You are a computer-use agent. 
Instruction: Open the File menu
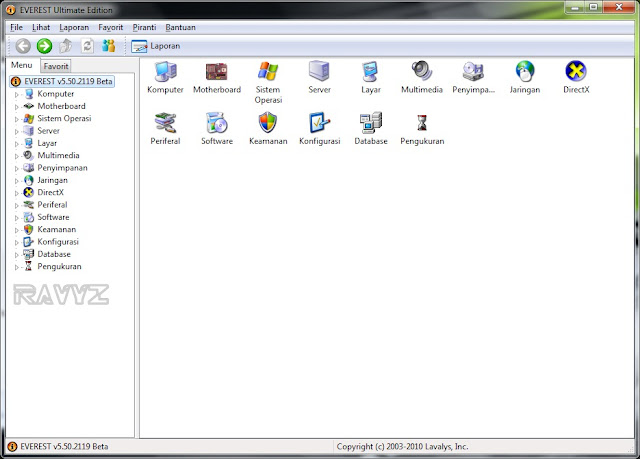point(16,27)
